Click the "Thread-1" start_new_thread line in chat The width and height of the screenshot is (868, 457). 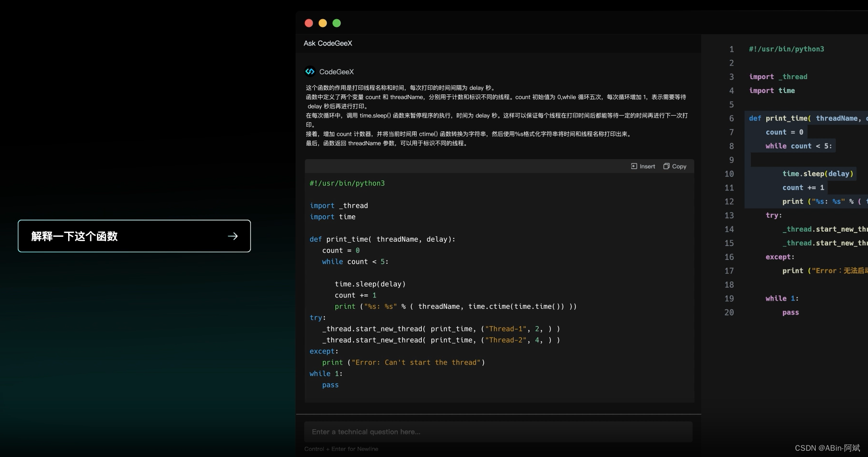click(x=441, y=329)
